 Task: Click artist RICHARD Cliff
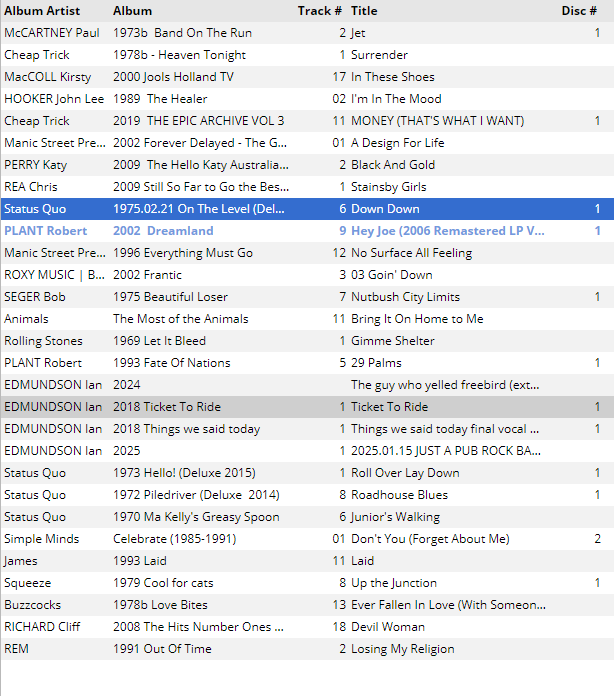[42, 627]
